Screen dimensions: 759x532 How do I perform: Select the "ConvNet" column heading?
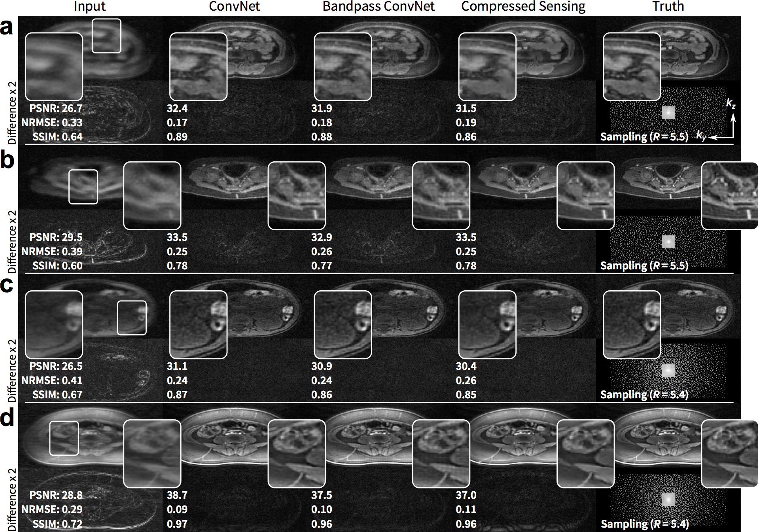234,7
